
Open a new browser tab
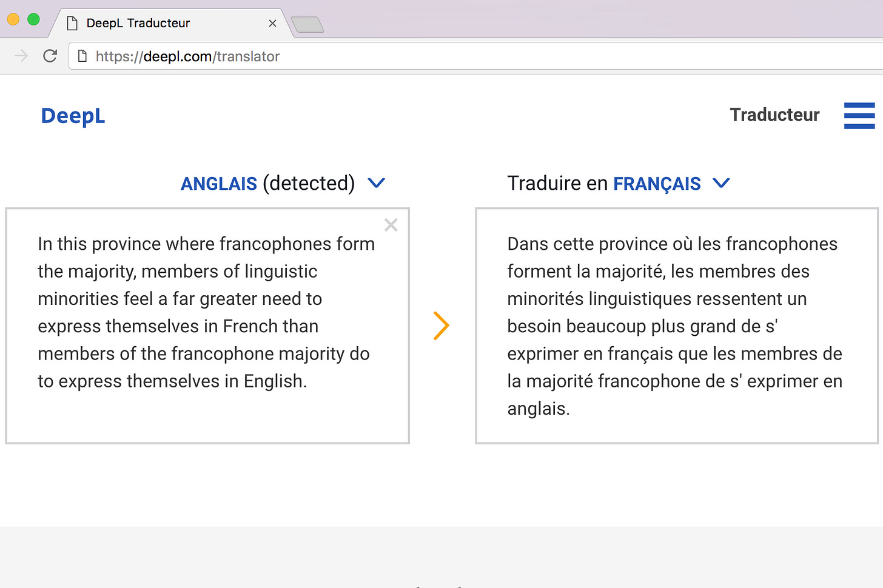pos(307,25)
